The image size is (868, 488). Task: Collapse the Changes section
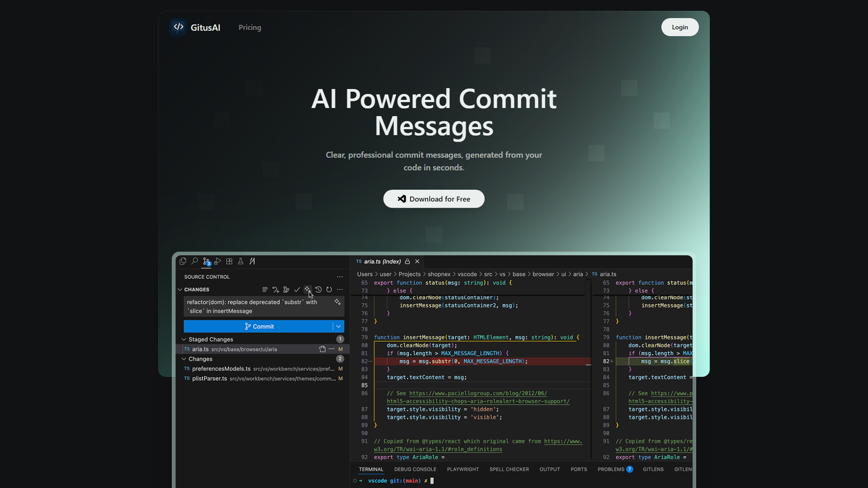[184, 359]
